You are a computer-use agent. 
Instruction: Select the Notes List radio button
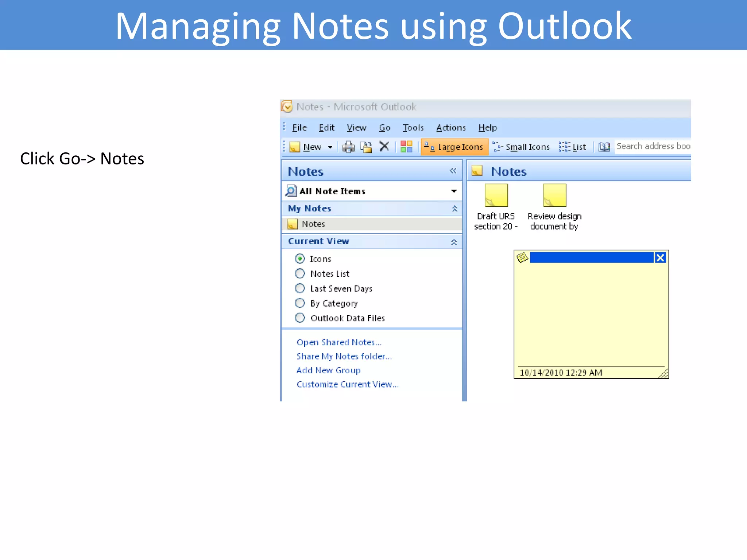point(300,273)
